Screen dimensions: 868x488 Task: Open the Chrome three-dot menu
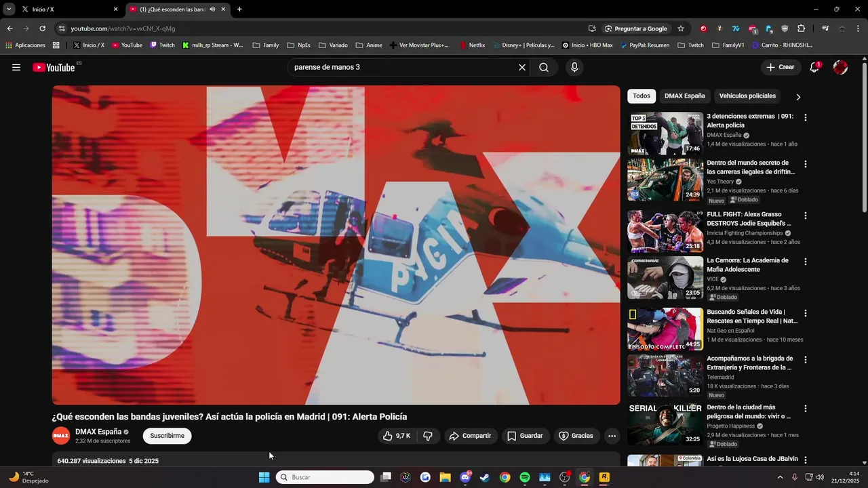click(859, 28)
